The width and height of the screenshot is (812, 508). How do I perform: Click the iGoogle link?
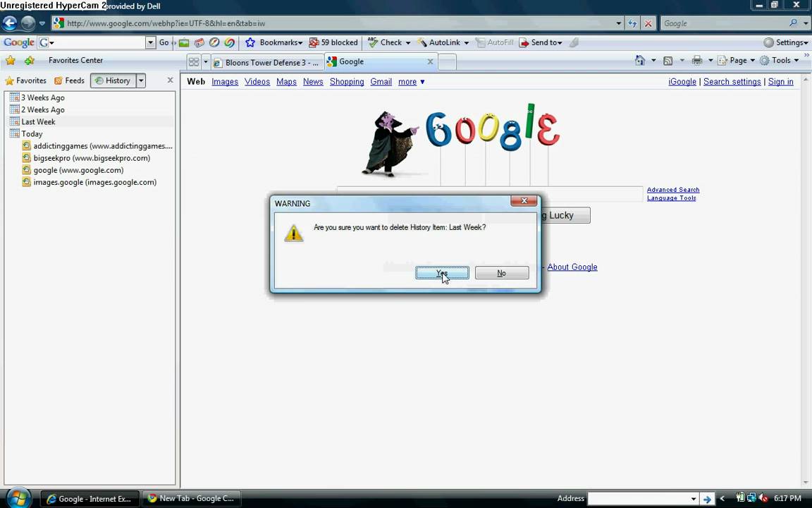(x=682, y=82)
